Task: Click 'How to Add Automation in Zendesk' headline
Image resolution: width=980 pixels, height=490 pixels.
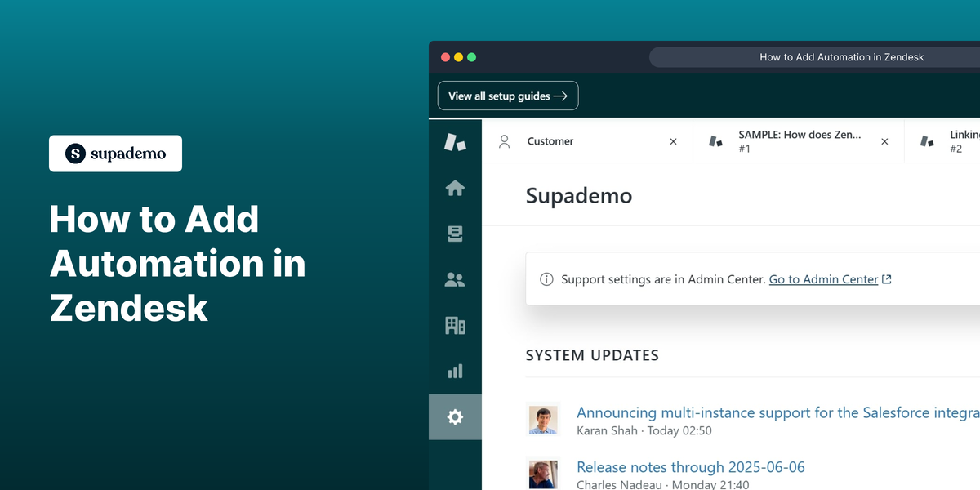Action: point(178,264)
